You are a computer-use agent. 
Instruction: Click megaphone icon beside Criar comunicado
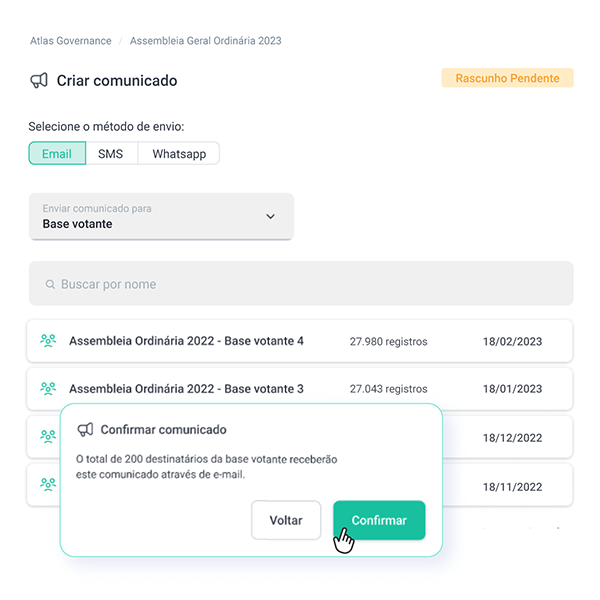point(39,80)
